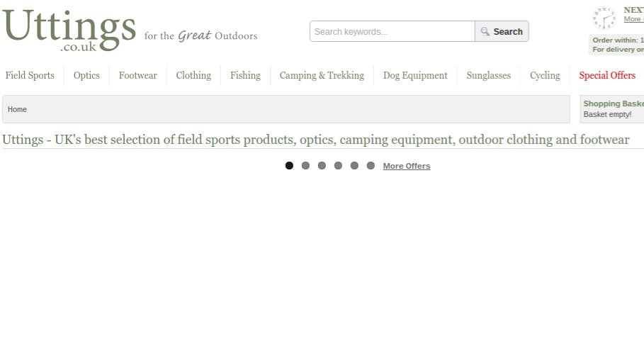Viewport: 644px width, 363px height.
Task: Open the Field Sports menu
Action: coord(30,75)
